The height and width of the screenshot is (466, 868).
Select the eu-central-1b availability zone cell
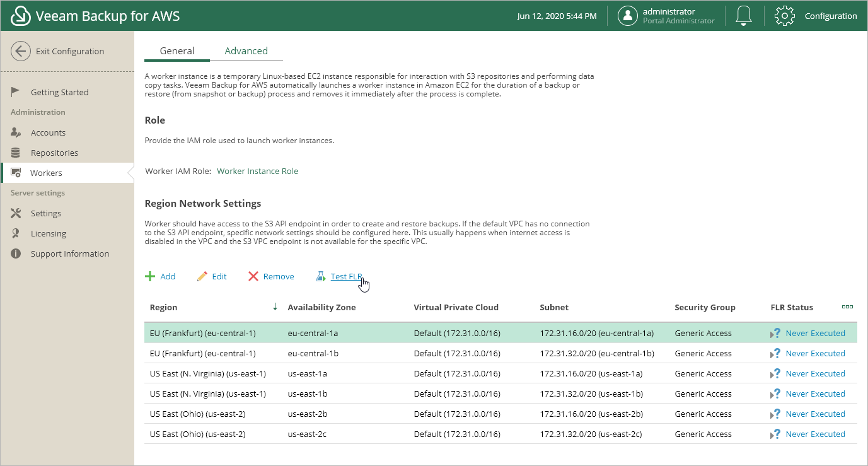tap(313, 353)
